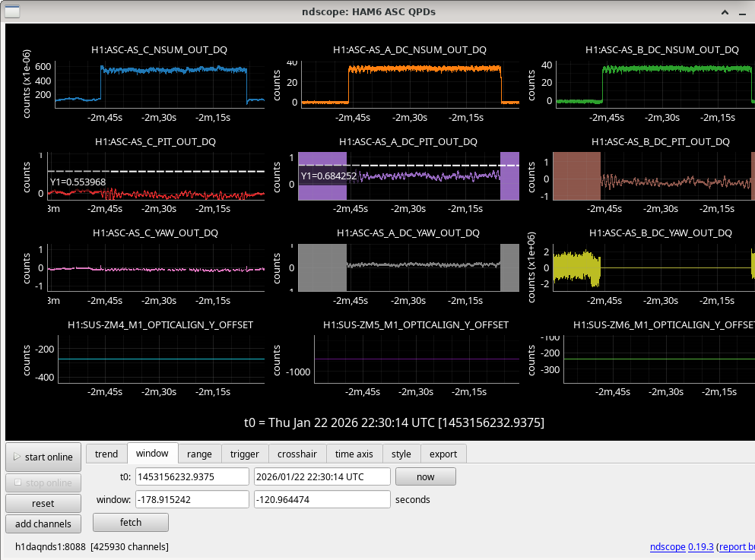Click the window start value field

point(192,500)
